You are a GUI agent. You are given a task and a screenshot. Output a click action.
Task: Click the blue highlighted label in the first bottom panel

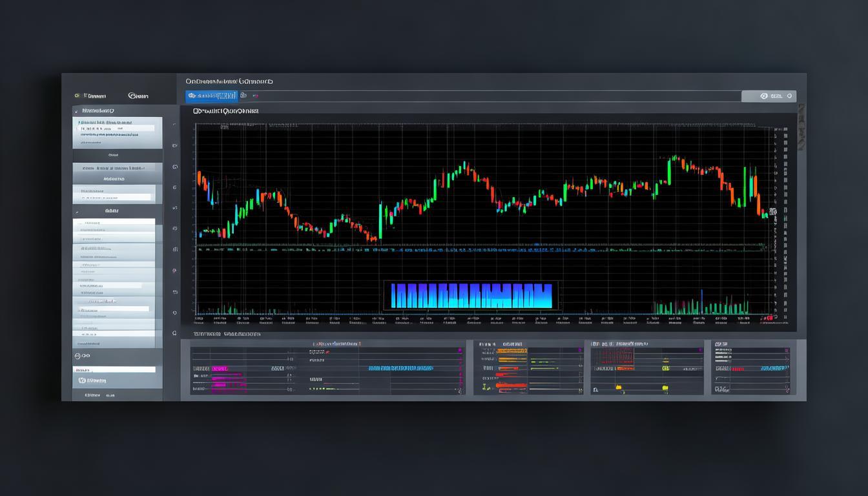pos(400,368)
